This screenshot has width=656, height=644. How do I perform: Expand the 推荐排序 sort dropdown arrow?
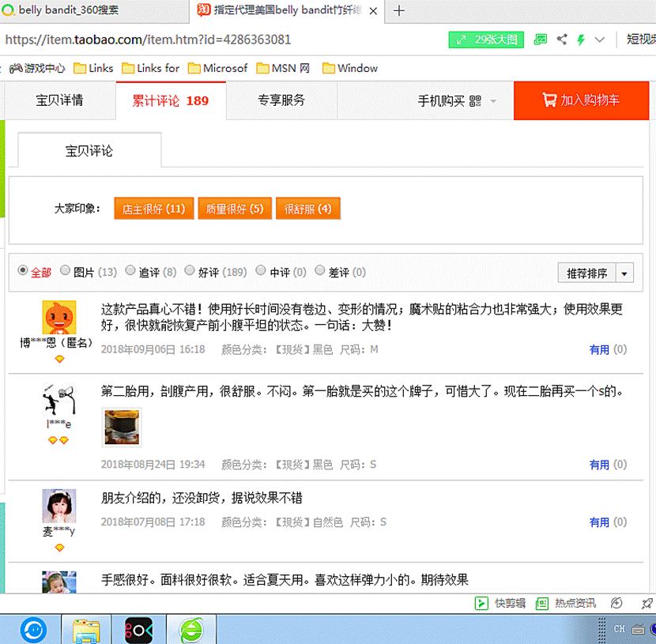point(624,273)
